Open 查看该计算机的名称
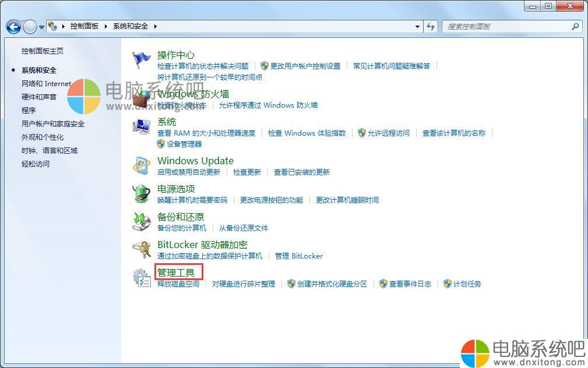Viewport: 588px width, 368px height. click(454, 133)
